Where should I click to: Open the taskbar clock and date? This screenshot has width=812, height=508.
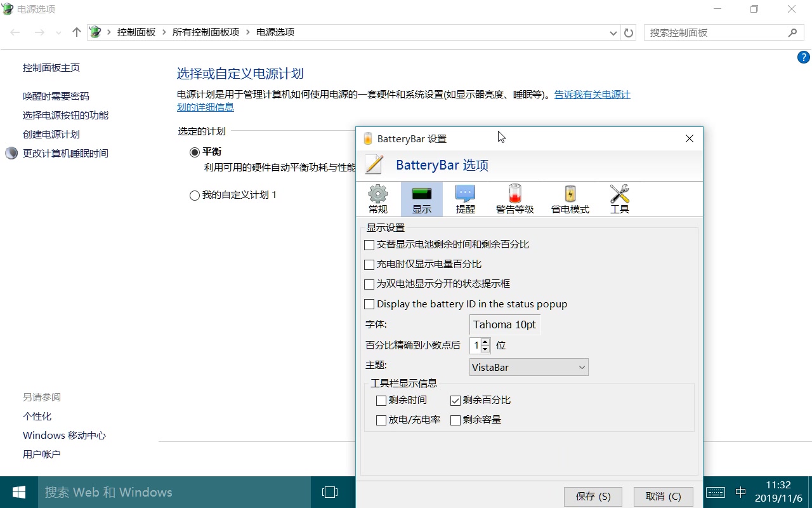click(x=778, y=492)
